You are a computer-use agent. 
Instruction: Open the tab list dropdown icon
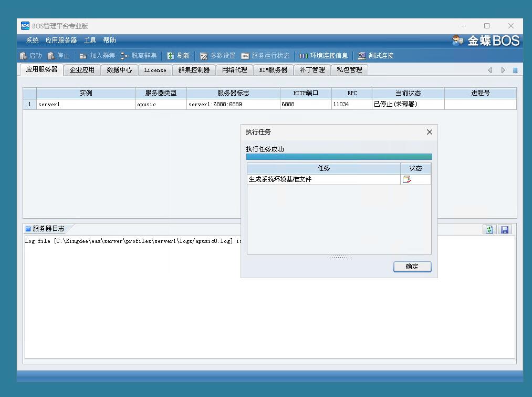[x=515, y=70]
